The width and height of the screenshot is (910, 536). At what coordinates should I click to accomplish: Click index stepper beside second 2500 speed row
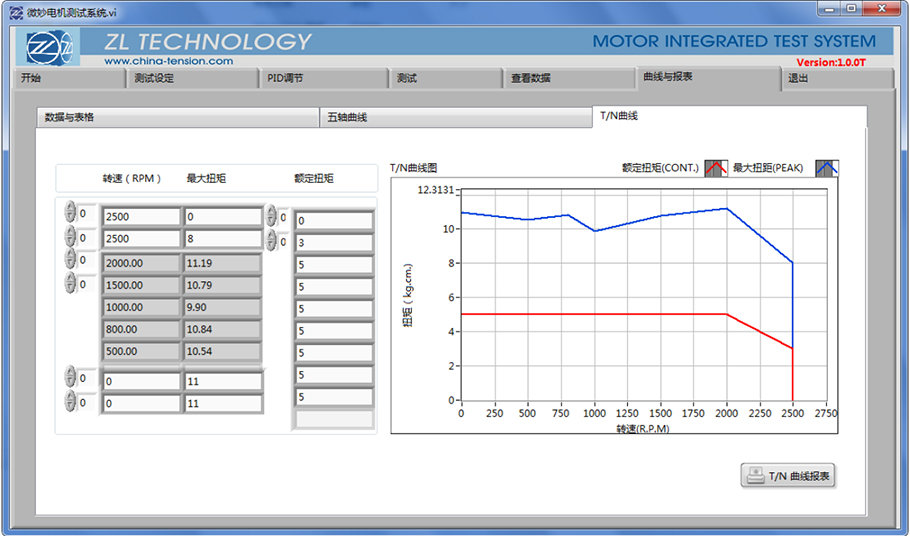70,237
